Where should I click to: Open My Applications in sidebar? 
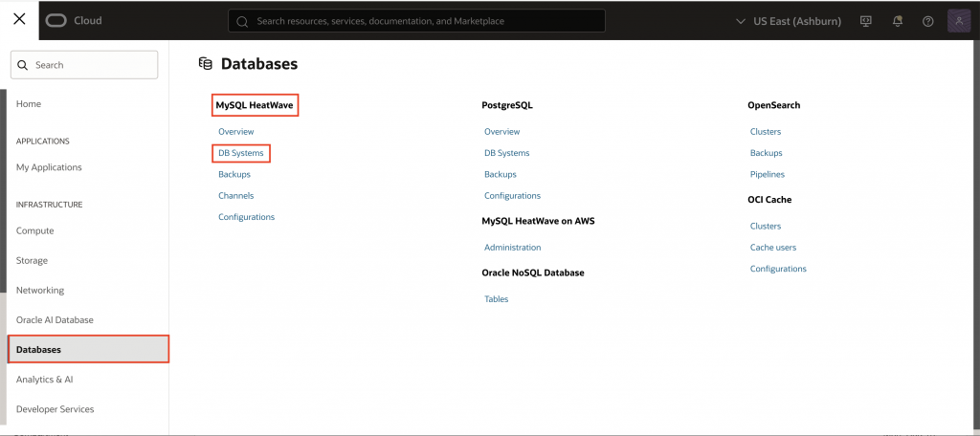(x=49, y=167)
